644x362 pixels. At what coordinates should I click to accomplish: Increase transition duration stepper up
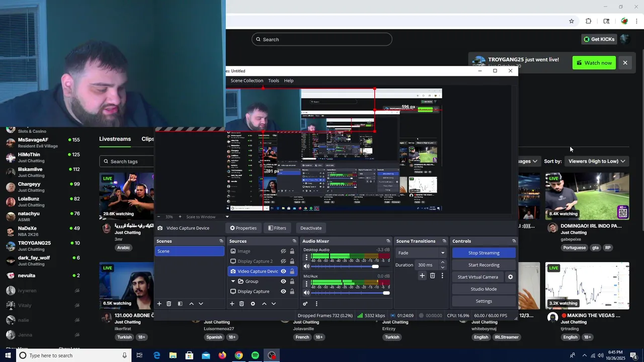443,262
